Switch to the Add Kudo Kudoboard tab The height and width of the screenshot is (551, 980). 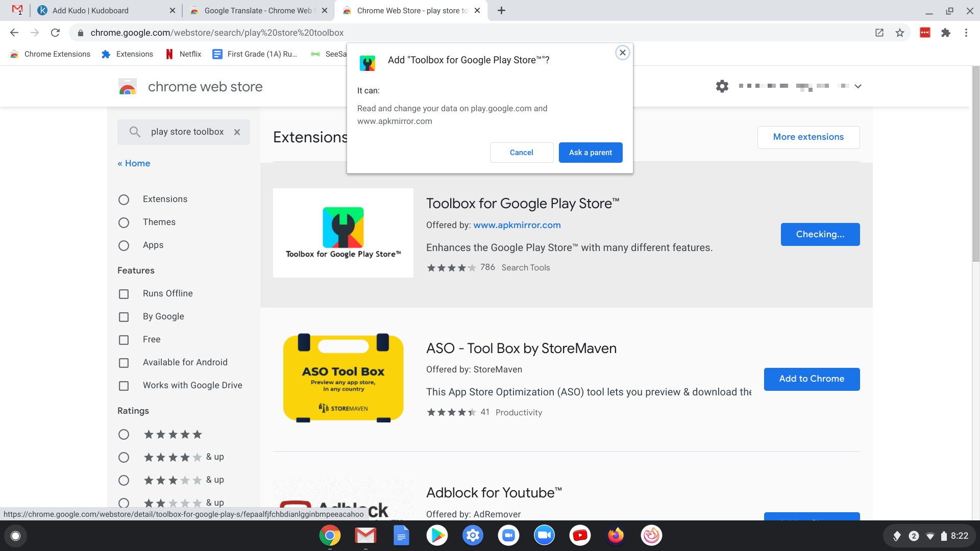click(x=102, y=10)
